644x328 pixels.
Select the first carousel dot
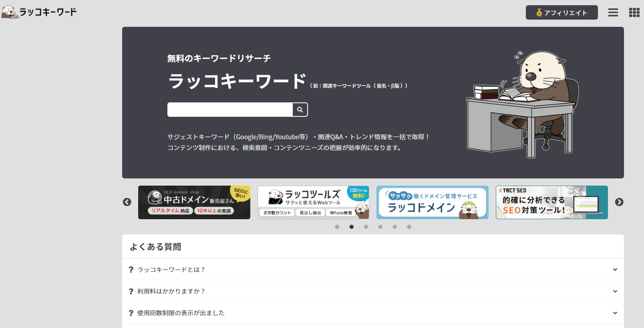tap(337, 227)
